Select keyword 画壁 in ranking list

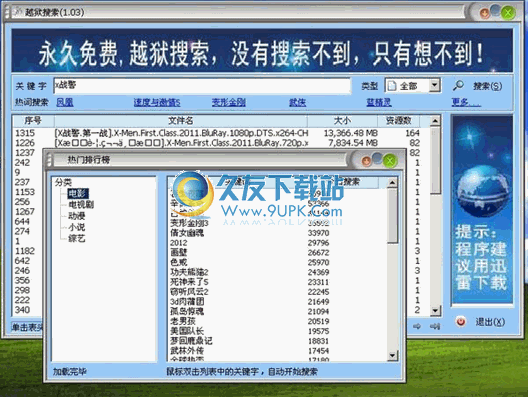[x=178, y=253]
